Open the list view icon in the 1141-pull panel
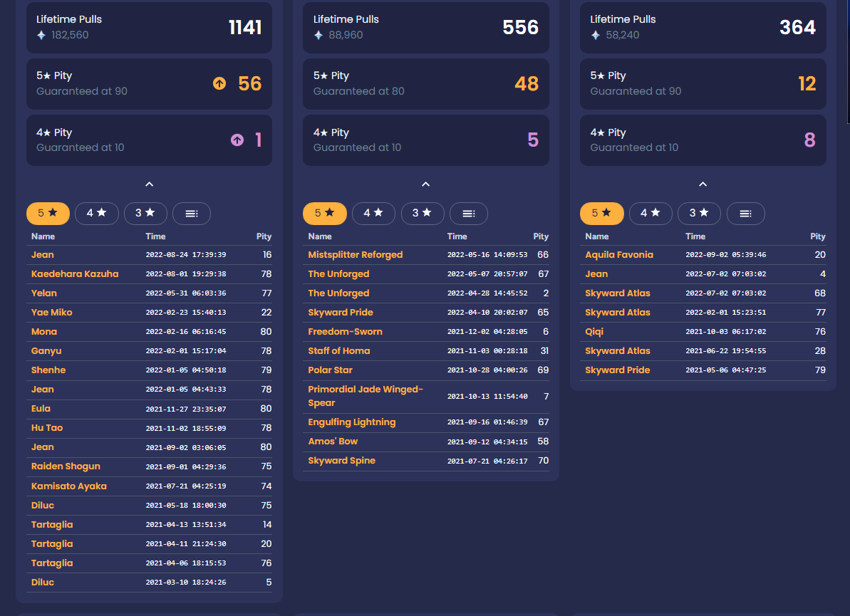 coord(192,214)
